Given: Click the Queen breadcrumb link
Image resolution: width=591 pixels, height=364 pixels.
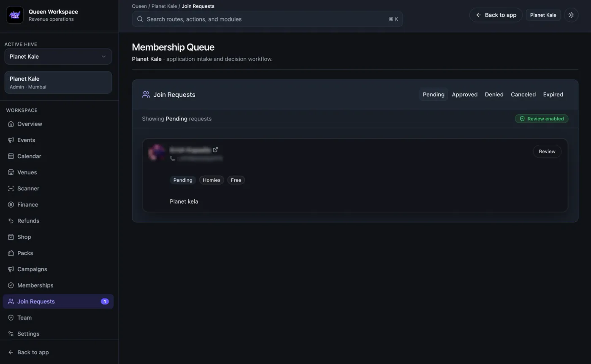Looking at the screenshot, I should tap(139, 6).
